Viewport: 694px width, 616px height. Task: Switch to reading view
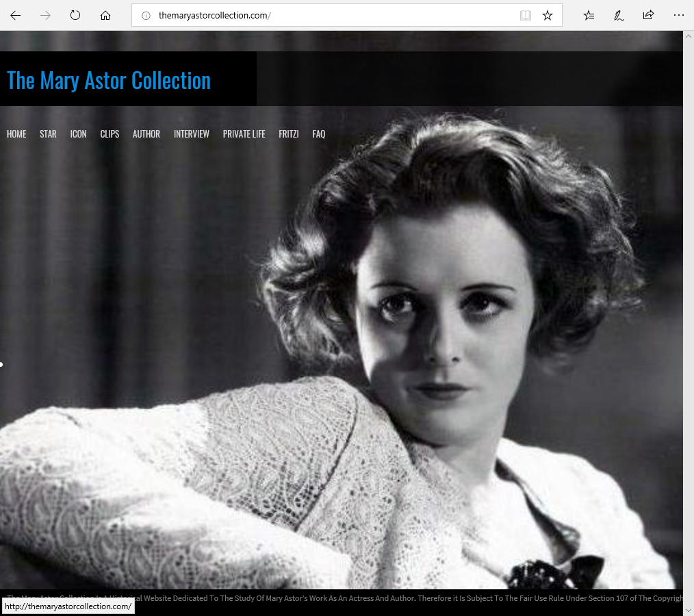[526, 16]
